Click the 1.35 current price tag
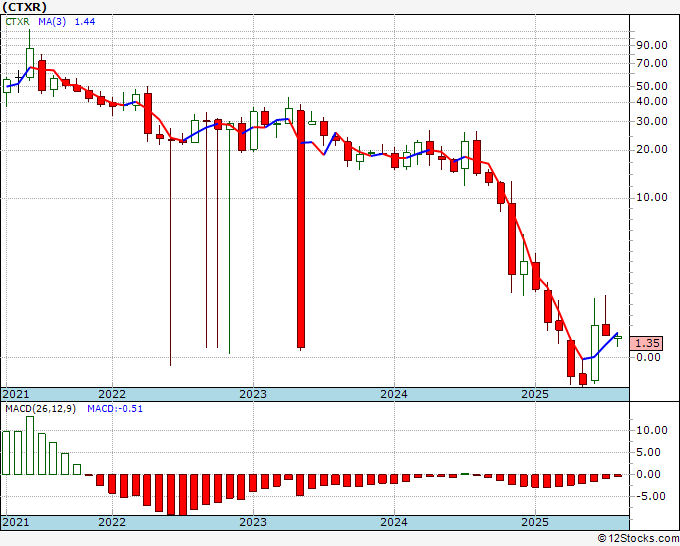Image resolution: width=680 pixels, height=546 pixels. pyautogui.click(x=647, y=343)
